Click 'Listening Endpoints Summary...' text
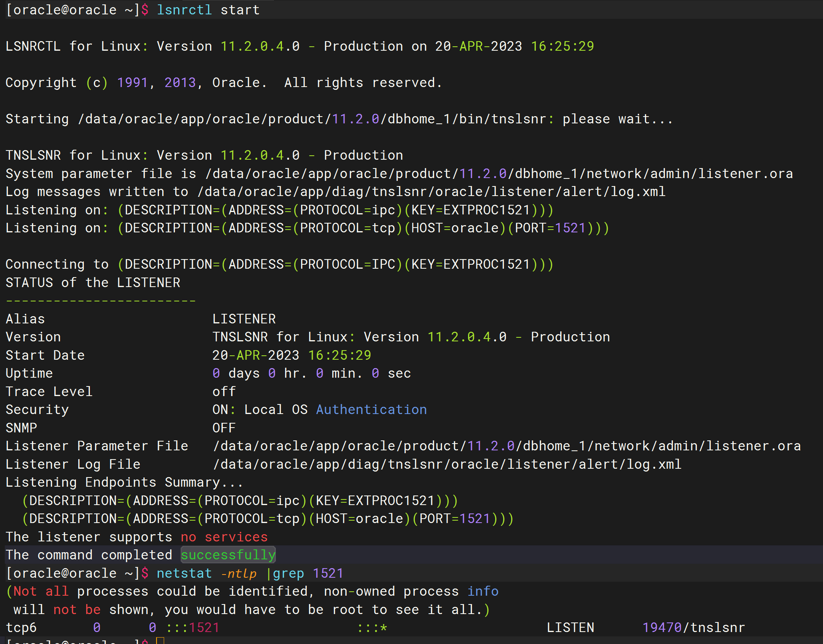The image size is (823, 644). click(x=125, y=482)
